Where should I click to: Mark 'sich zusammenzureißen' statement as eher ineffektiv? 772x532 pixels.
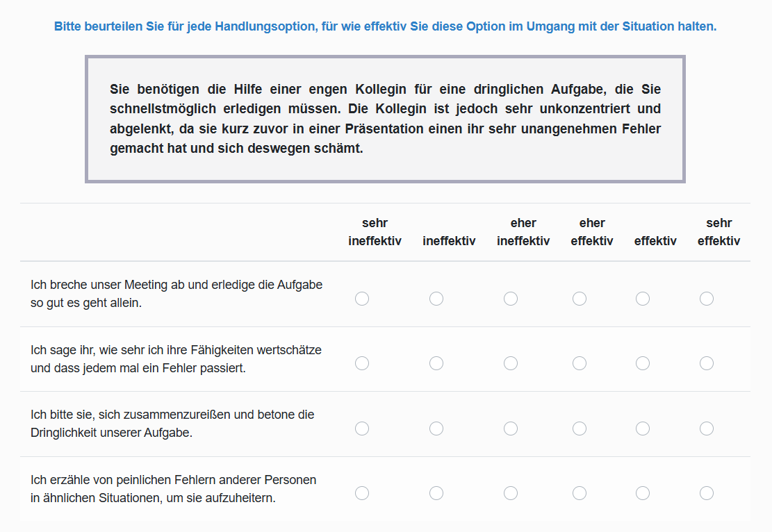pos(511,428)
